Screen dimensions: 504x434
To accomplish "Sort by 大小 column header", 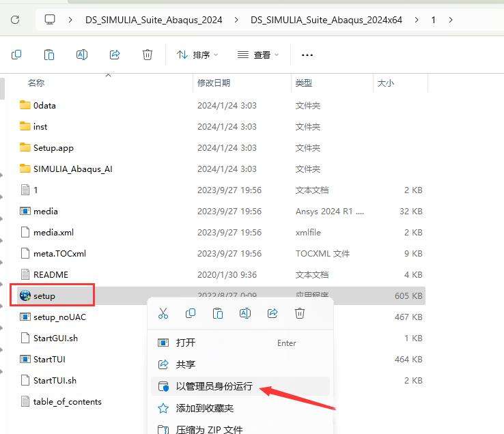I will tap(385, 83).
